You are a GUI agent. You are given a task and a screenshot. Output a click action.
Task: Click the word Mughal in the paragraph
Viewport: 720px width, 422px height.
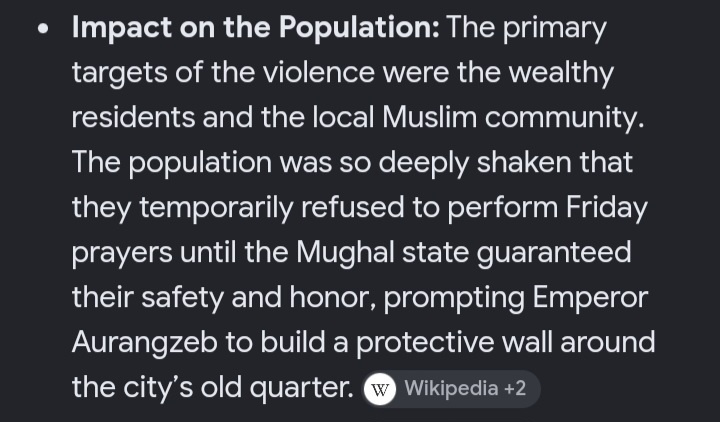click(x=345, y=253)
